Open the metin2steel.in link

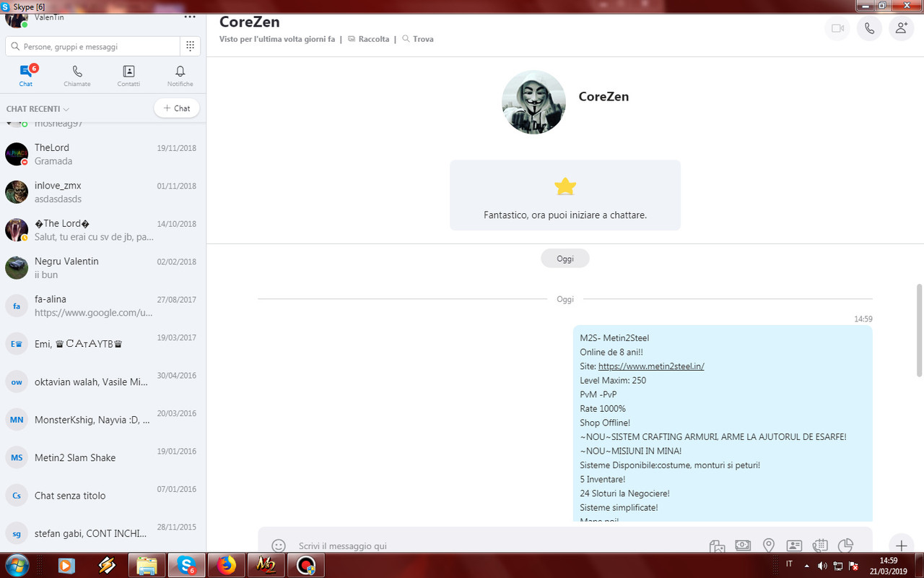tap(650, 366)
